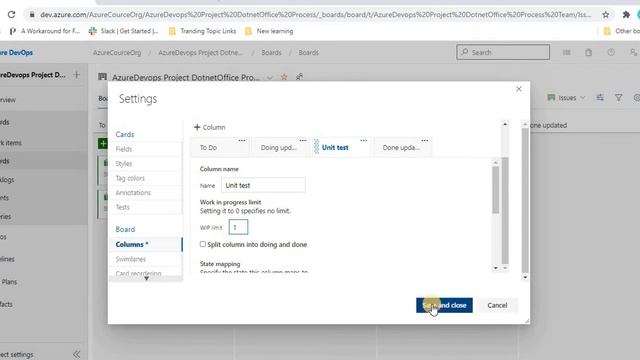Click the settings dialog outer scrollbar down arrow

tap(525, 278)
